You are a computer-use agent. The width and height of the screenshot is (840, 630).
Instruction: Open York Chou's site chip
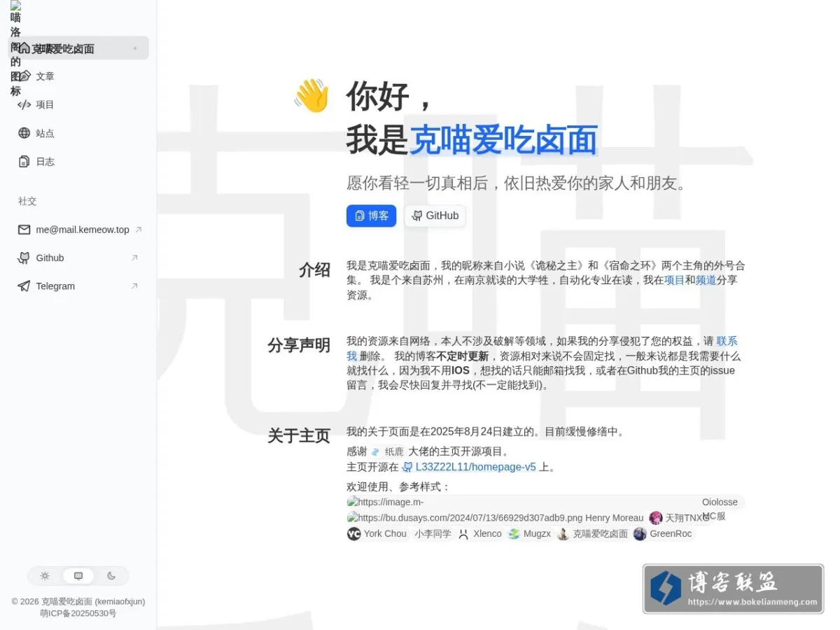(377, 533)
